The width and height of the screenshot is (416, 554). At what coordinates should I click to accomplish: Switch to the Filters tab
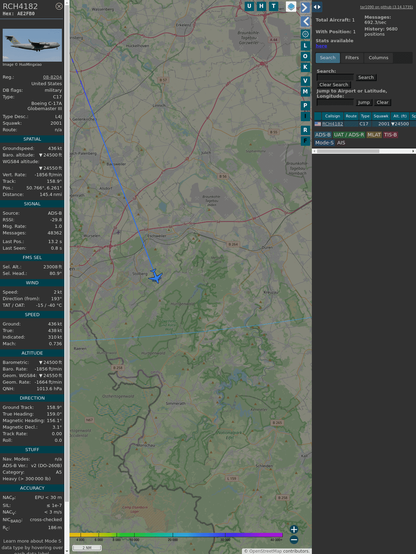point(352,58)
